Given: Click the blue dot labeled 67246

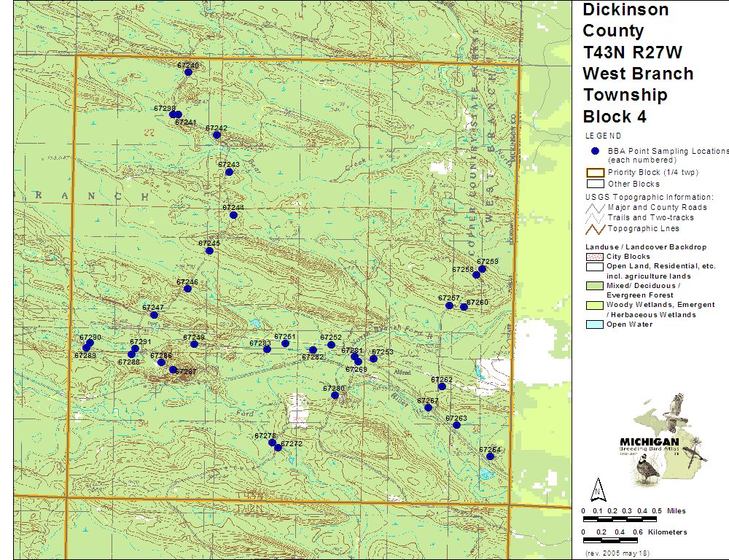Looking at the screenshot, I should 187,289.
